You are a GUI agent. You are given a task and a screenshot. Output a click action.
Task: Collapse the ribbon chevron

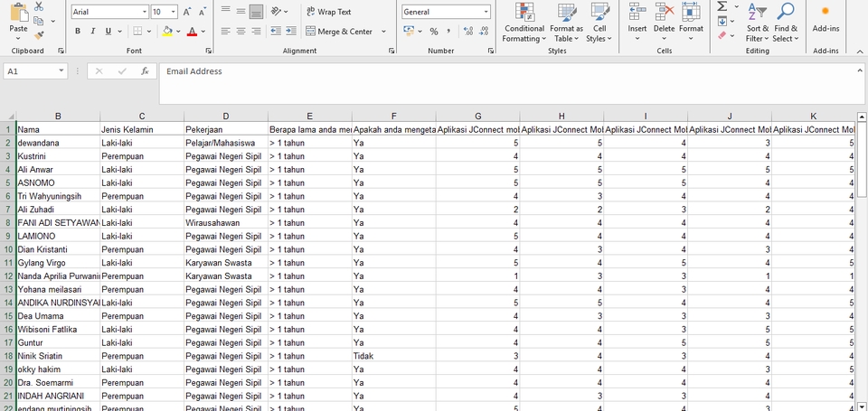(x=860, y=51)
